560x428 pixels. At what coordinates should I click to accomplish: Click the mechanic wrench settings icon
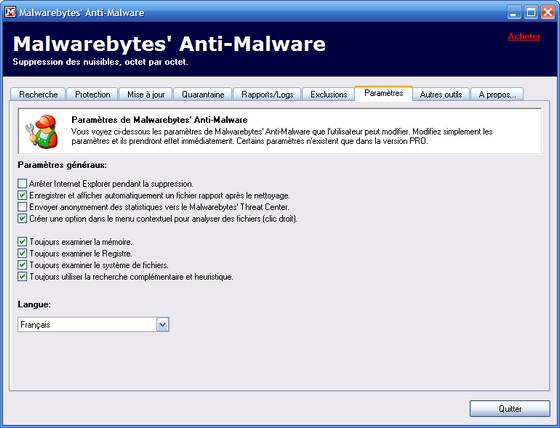coord(42,131)
